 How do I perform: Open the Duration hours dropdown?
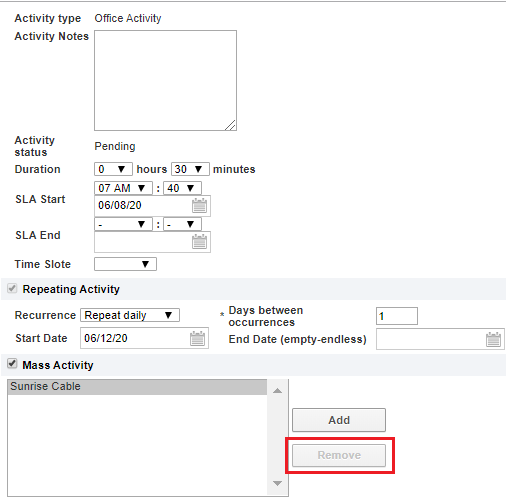[x=113, y=169]
